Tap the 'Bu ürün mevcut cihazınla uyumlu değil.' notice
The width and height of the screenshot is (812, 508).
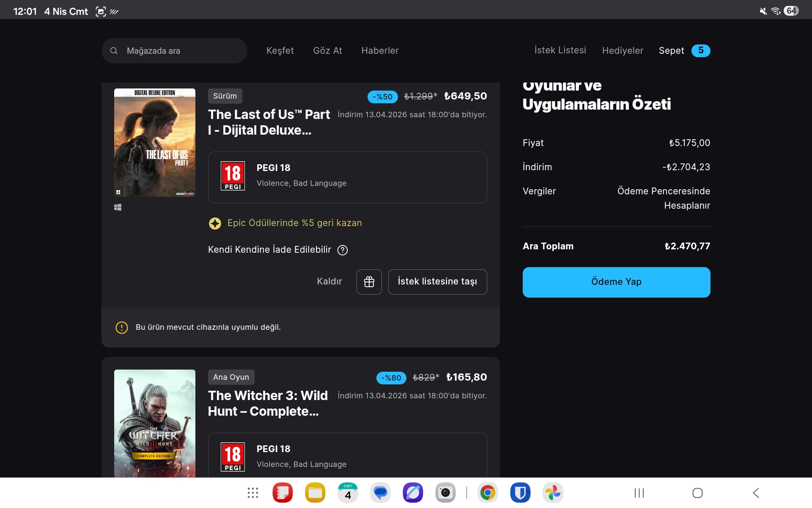click(x=208, y=327)
